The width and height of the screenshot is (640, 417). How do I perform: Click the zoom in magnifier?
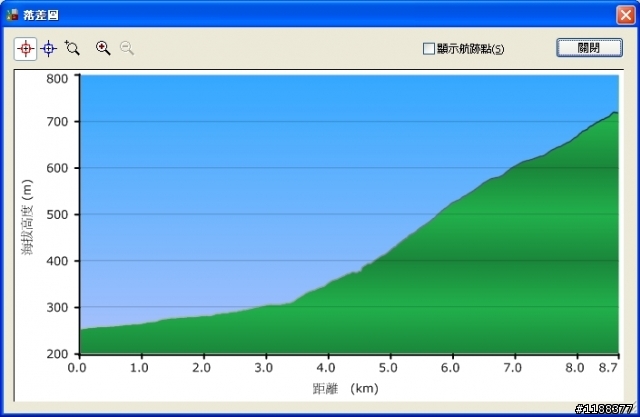[x=103, y=48]
